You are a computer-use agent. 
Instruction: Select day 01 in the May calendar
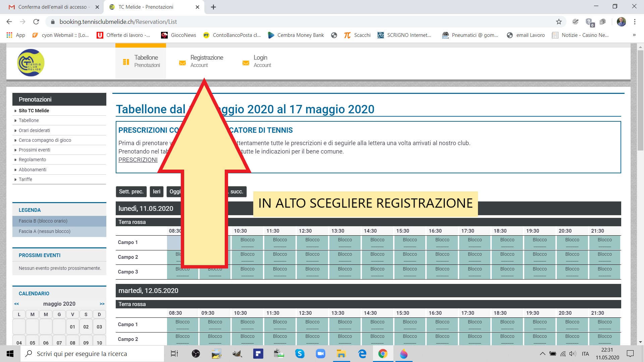point(72,327)
